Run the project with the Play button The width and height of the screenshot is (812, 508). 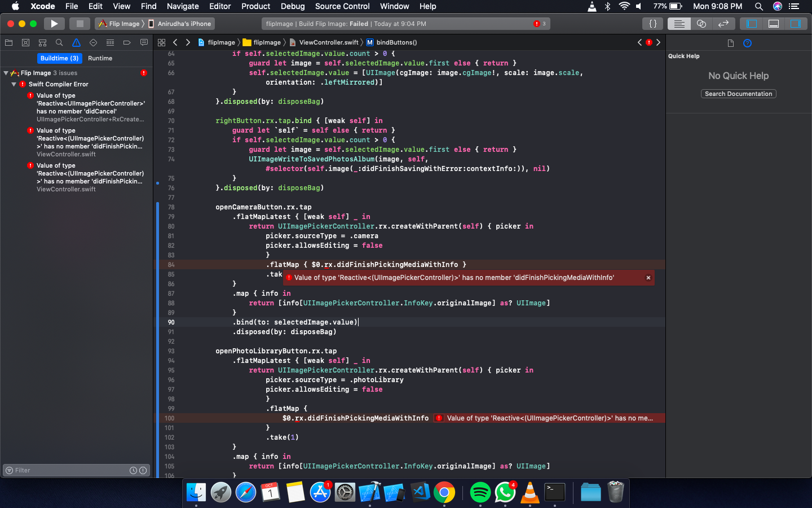(54, 23)
